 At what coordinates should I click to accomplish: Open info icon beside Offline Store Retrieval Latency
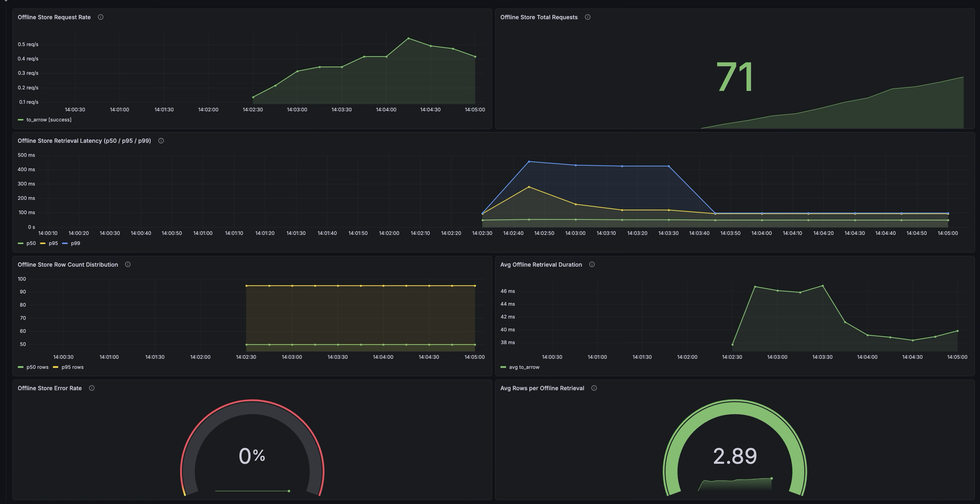pyautogui.click(x=161, y=141)
